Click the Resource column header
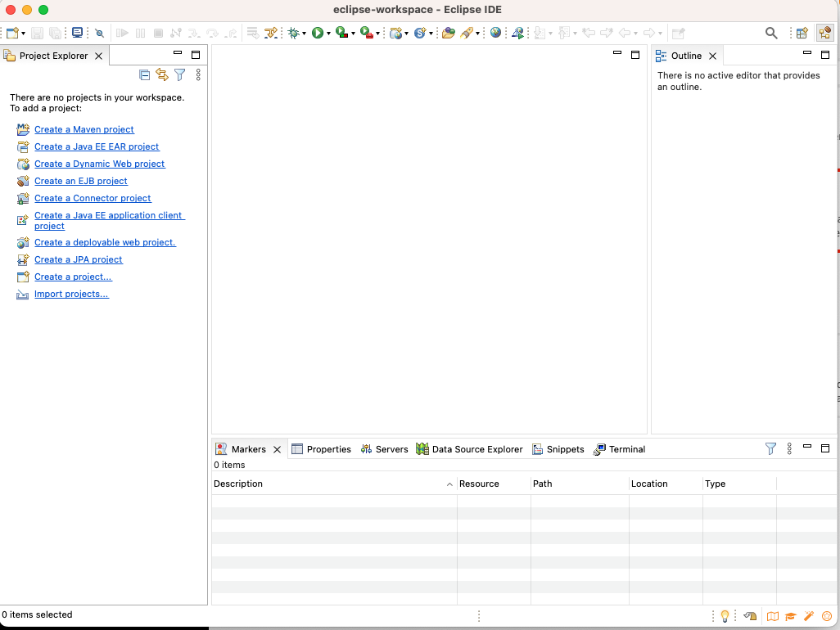The height and width of the screenshot is (630, 840). [494, 484]
